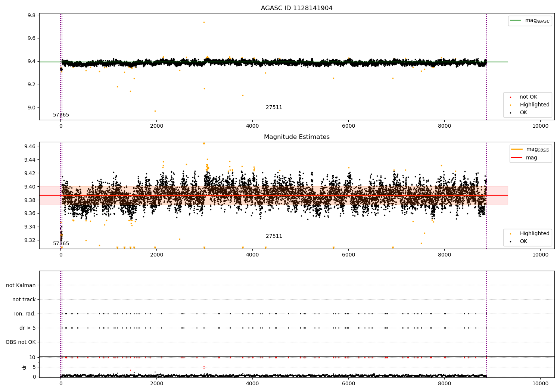Image resolution: width=560 pixels, height=392 pixels.
Task: Click the 9.32 y-axis tick label
Action: [30, 240]
